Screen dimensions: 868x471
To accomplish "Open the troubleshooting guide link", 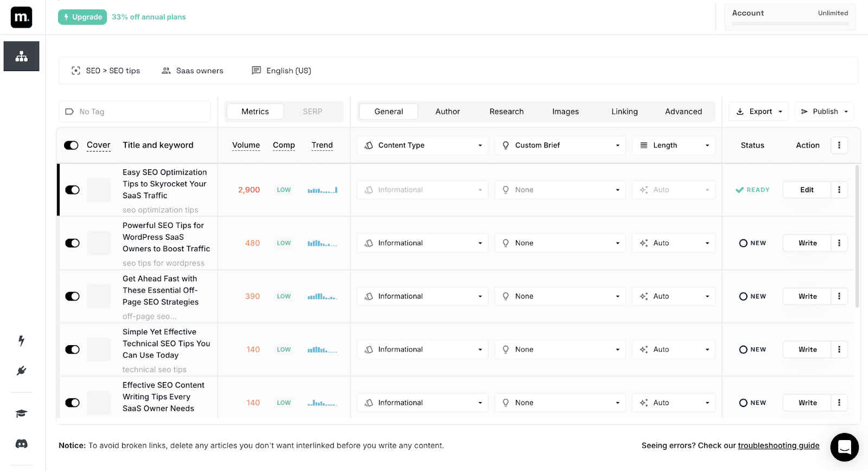I will tap(778, 445).
